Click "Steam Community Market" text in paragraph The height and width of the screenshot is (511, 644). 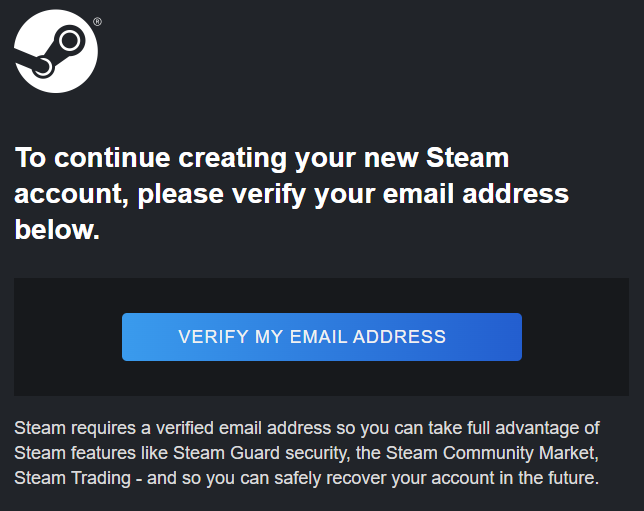click(x=485, y=453)
